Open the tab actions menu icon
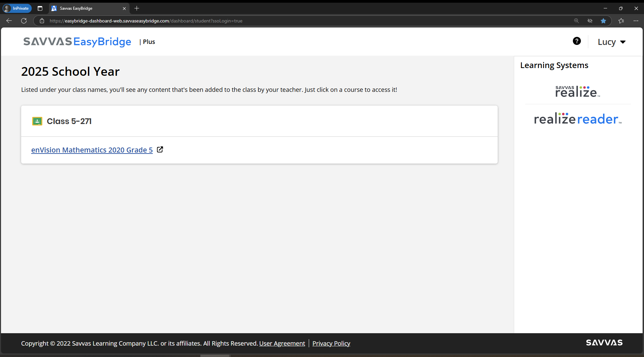This screenshot has width=644, height=357. click(40, 8)
